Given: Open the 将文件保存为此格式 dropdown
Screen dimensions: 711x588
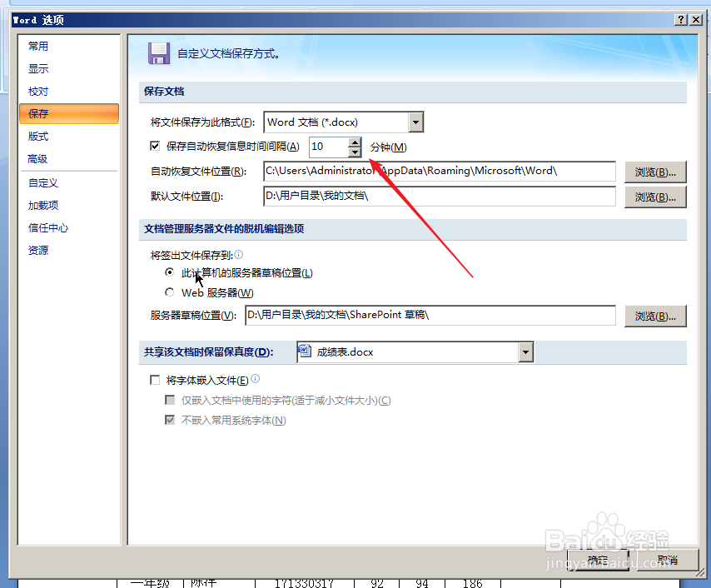Looking at the screenshot, I should coord(415,122).
